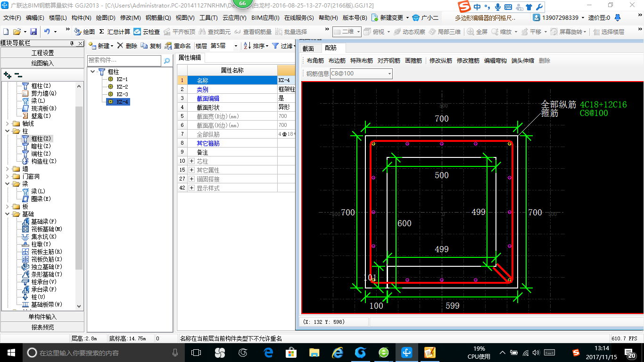Click the 修改纵筋 button
This screenshot has width=644, height=362.
pos(441,61)
